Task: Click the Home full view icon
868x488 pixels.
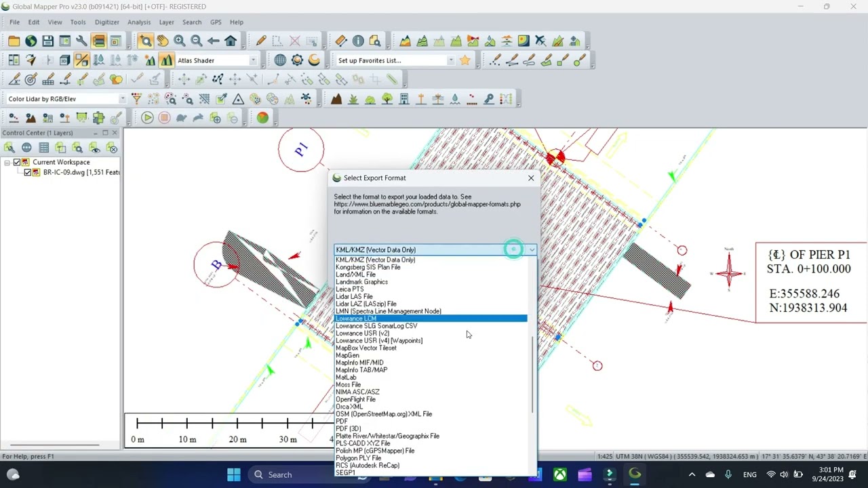Action: pyautogui.click(x=231, y=41)
